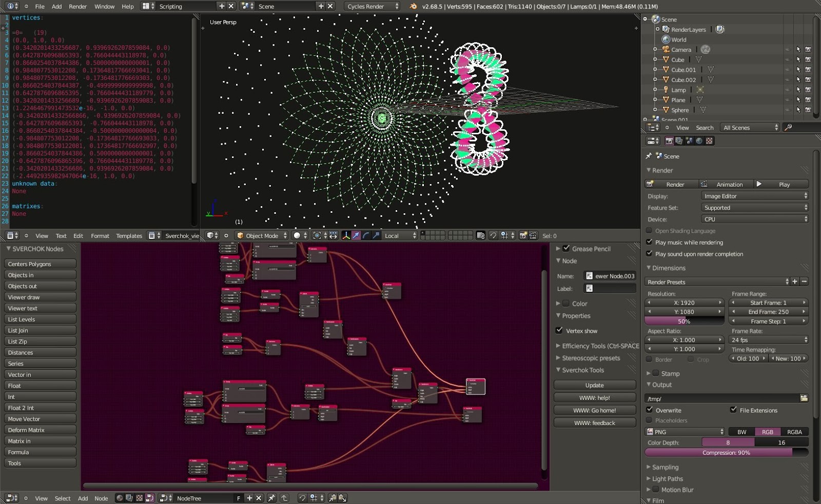Toggle the Vertex show checkbox
Image resolution: width=821 pixels, height=504 pixels.
(560, 331)
